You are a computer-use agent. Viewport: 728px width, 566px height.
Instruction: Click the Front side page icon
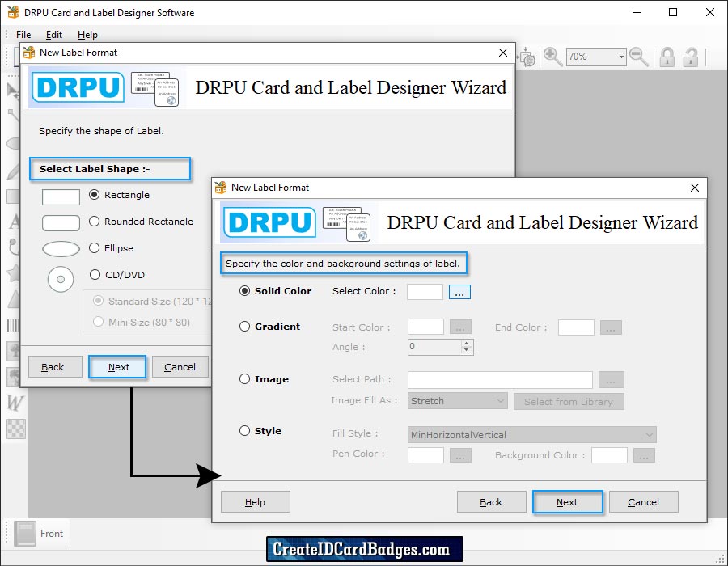point(24,533)
